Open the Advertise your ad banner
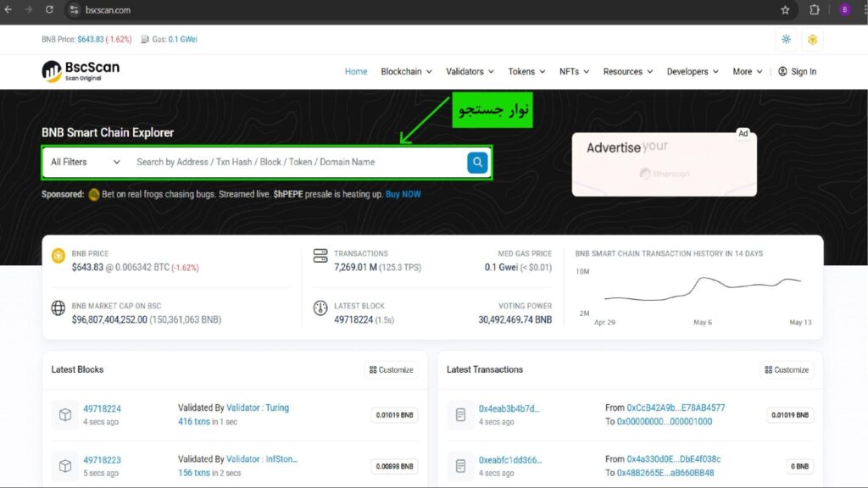This screenshot has width=868, height=488. coord(665,164)
